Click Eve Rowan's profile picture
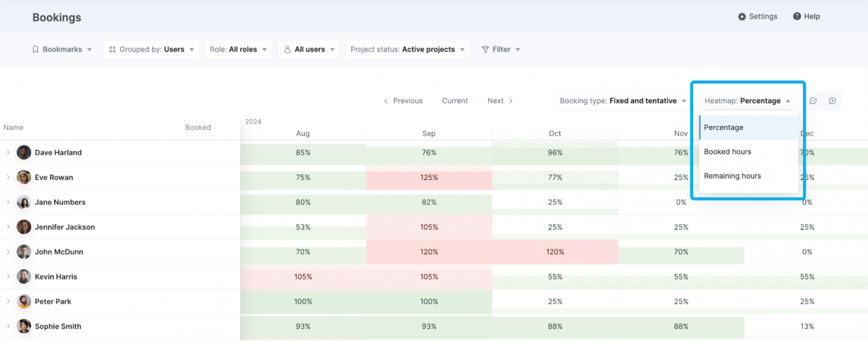Image resolution: width=868 pixels, height=341 pixels. [24, 177]
